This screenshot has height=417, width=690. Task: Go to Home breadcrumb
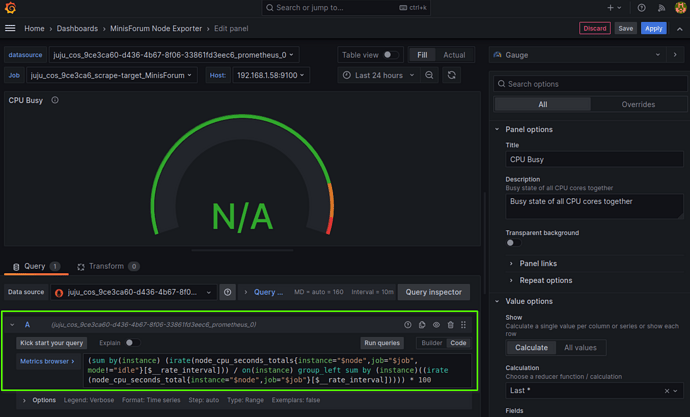[34, 29]
